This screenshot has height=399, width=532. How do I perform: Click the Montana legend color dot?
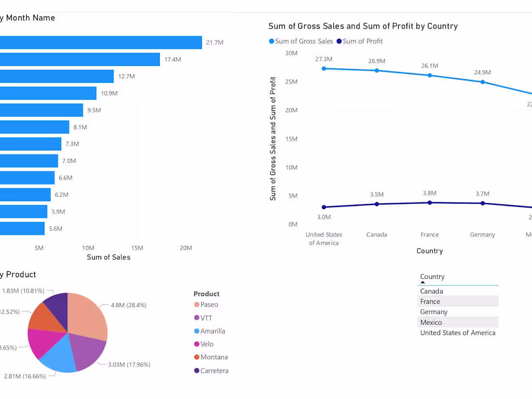click(196, 357)
